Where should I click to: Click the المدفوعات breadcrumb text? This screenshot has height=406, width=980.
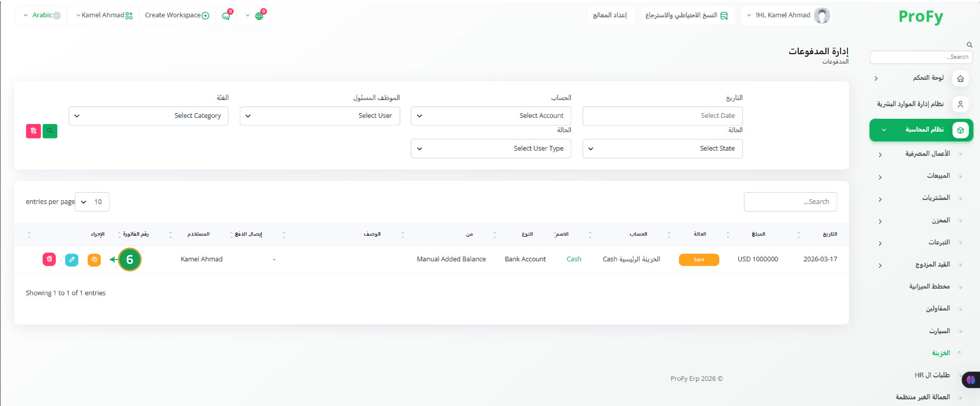click(835, 61)
